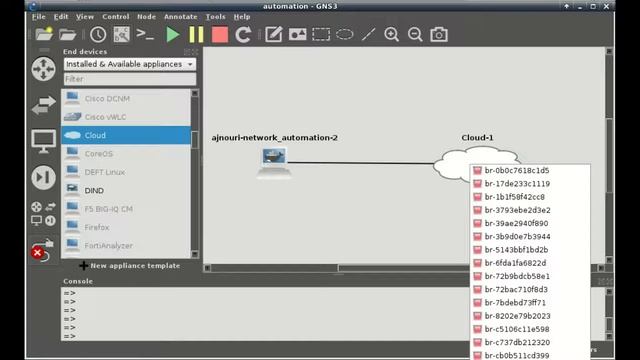The width and height of the screenshot is (640, 360).
Task: Open the Edit menu
Action: 61,17
